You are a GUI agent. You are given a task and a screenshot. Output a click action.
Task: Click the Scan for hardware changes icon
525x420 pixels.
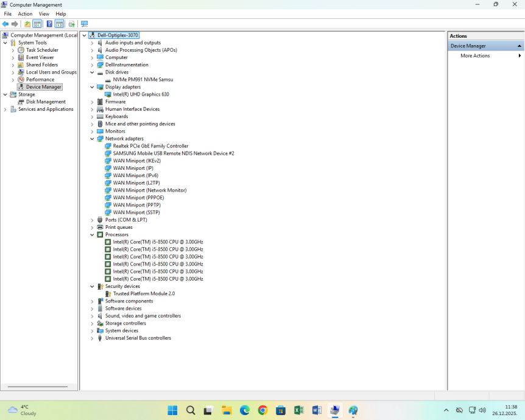pos(84,24)
